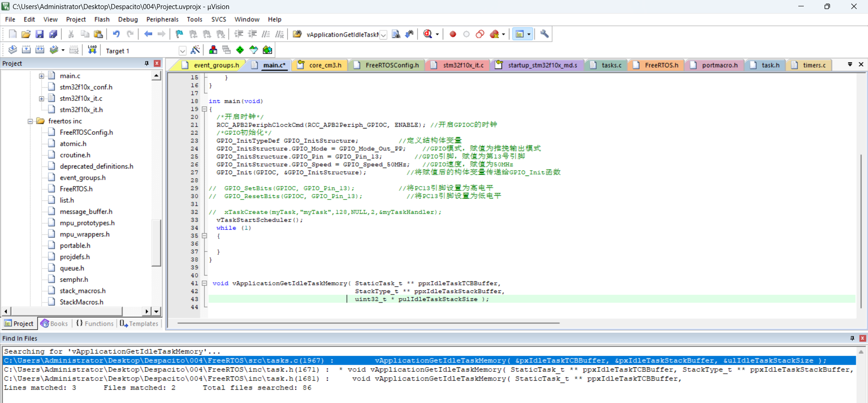This screenshot has height=403, width=868.
Task: Expand the stm32f10x_it.c tree node
Action: [x=41, y=99]
